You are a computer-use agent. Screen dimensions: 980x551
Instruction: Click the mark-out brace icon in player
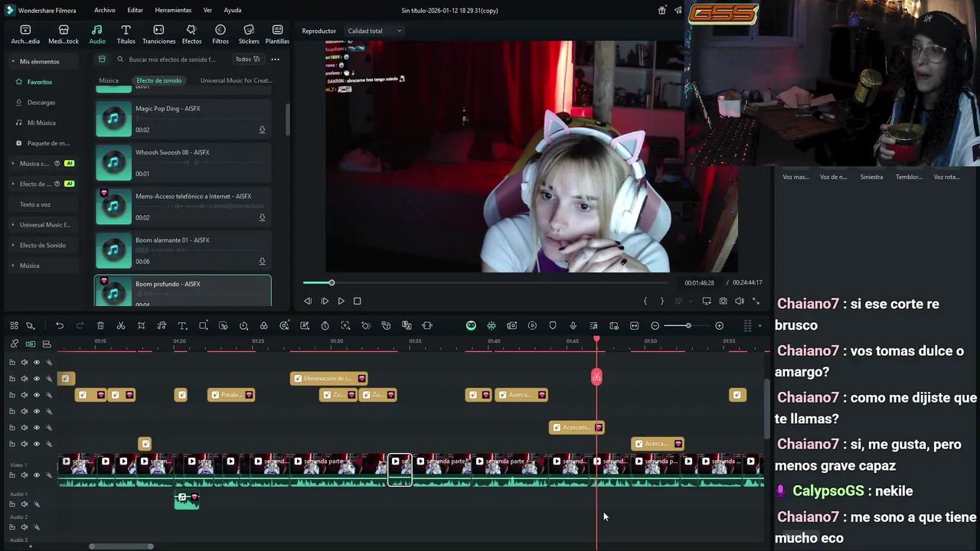click(662, 302)
